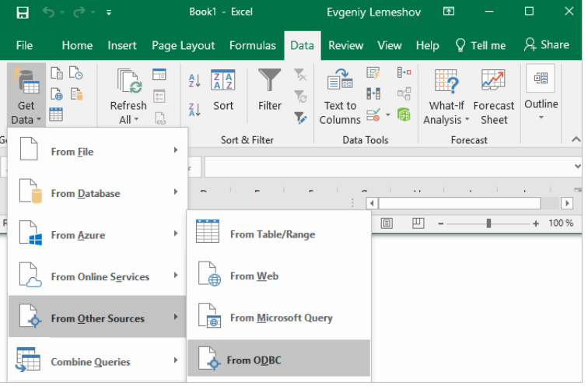Open the Sort dialog button
The height and width of the screenshot is (390, 588).
[x=223, y=90]
